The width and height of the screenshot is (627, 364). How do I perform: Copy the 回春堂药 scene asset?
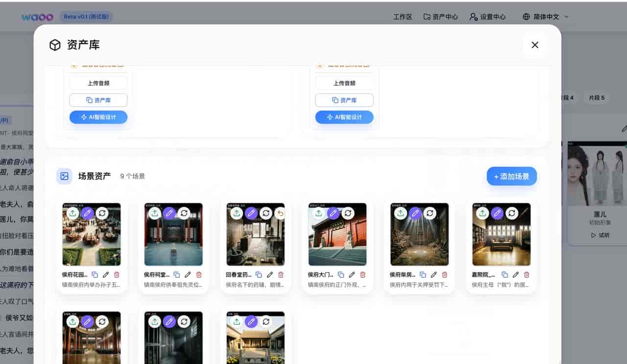coord(259,275)
